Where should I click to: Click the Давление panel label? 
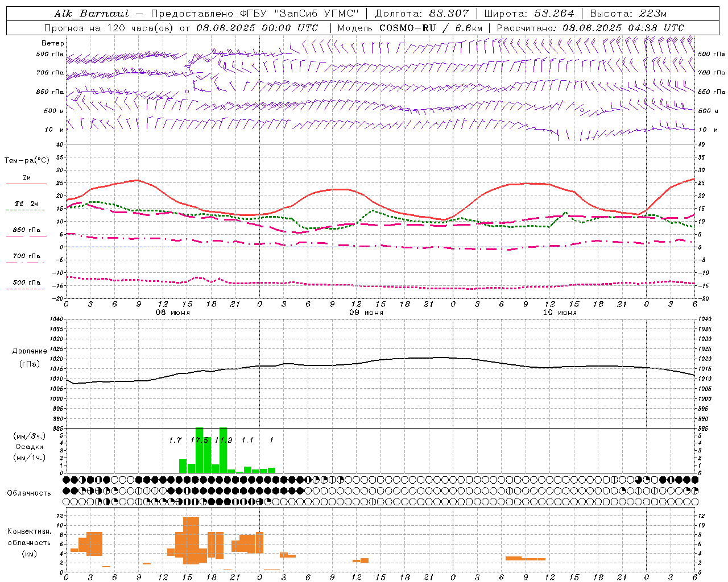pos(30,351)
